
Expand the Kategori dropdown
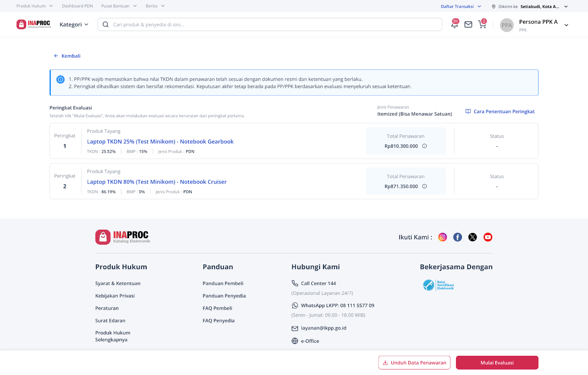coord(74,25)
